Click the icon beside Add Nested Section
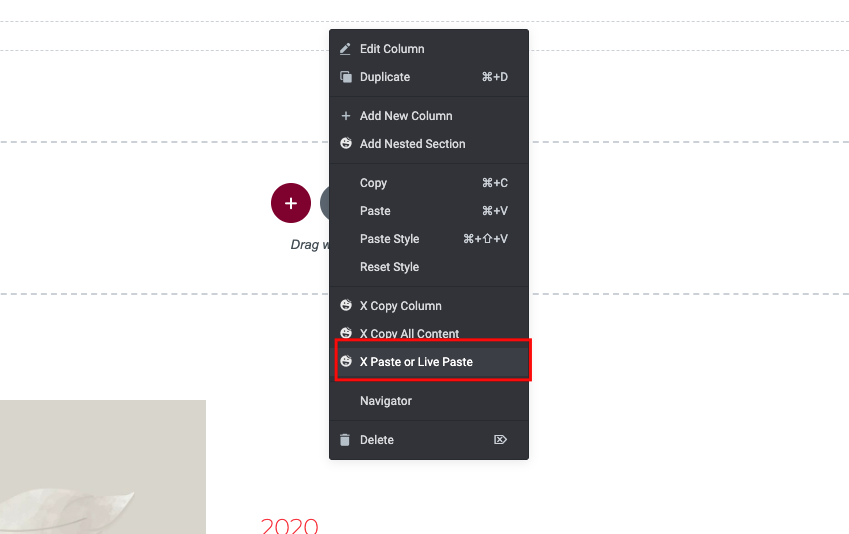 point(345,144)
